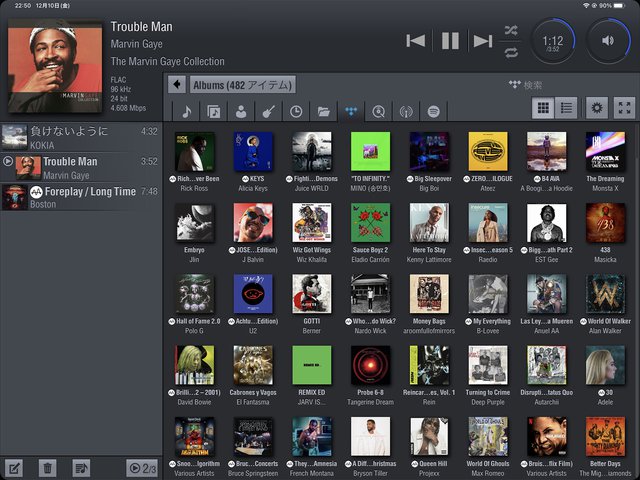Screen dimensions: 640x480
Task: Open the settings gear menu
Action: (x=597, y=108)
